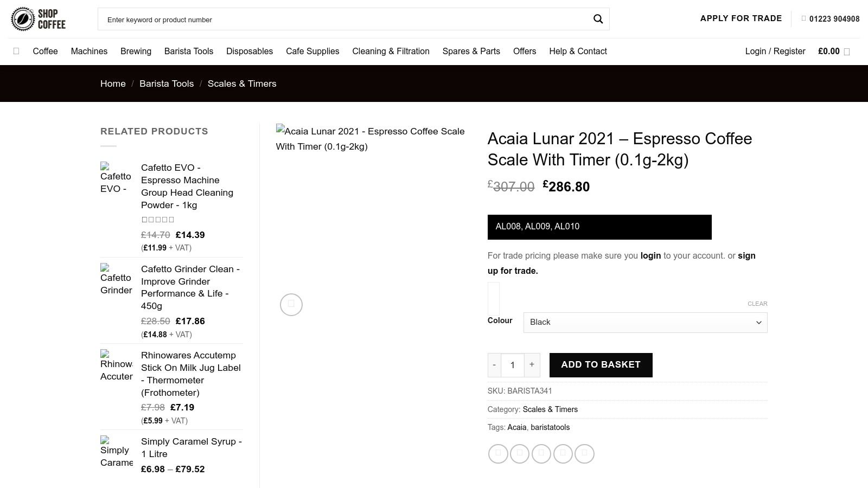Image resolution: width=868 pixels, height=488 pixels.
Task: Click the Acaia Lunar 2021 product title
Action: click(x=620, y=149)
